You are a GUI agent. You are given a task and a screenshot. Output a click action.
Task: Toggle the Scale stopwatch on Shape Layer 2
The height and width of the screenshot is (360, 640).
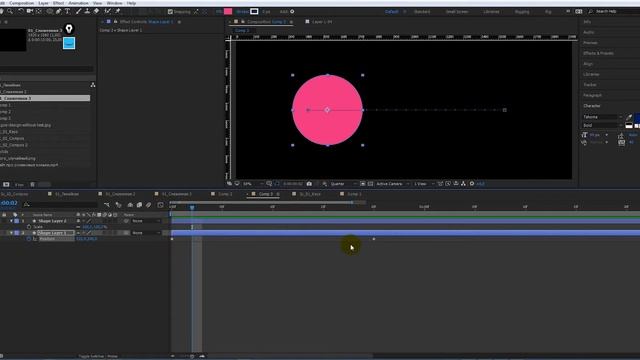pos(29,227)
